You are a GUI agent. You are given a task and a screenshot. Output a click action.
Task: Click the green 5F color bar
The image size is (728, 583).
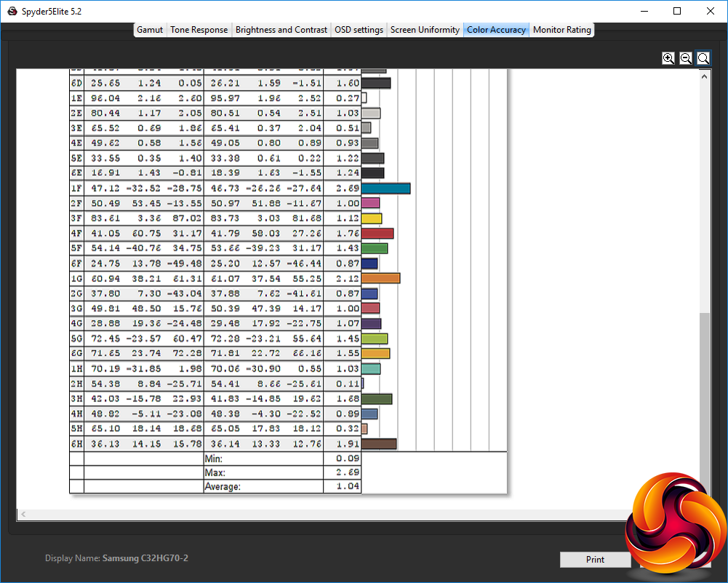(375, 248)
